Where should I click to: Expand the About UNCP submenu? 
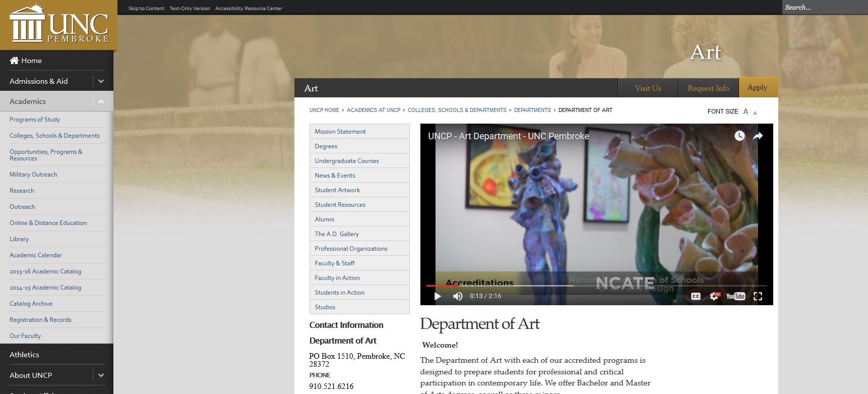pyautogui.click(x=101, y=375)
